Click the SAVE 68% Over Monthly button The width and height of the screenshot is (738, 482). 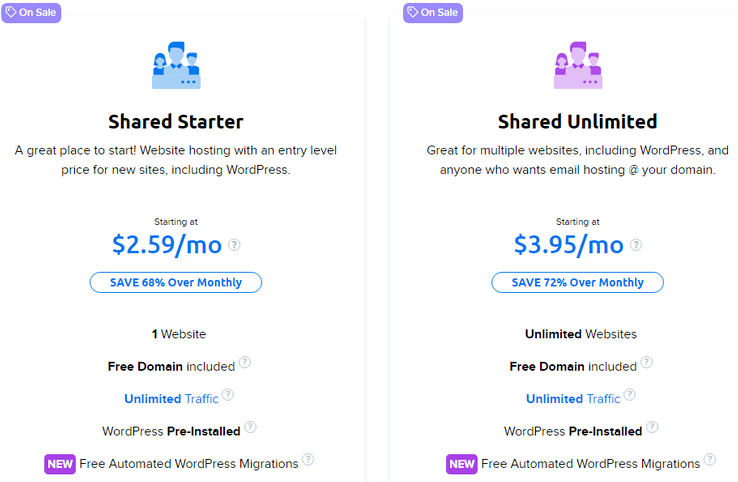176,282
